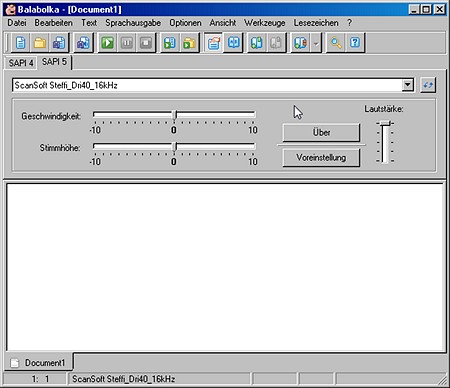Click the grey pause button in the toolbar
The height and width of the screenshot is (388, 450).
127,43
